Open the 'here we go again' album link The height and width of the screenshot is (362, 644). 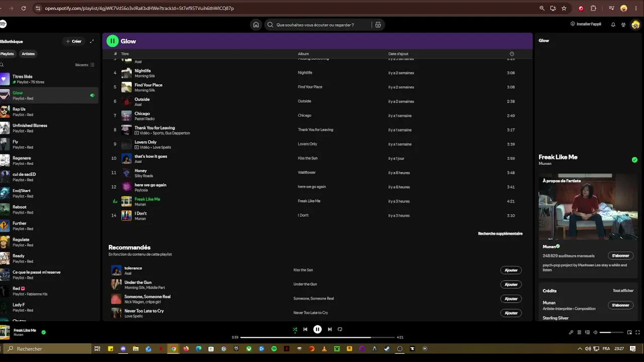pyautogui.click(x=312, y=187)
